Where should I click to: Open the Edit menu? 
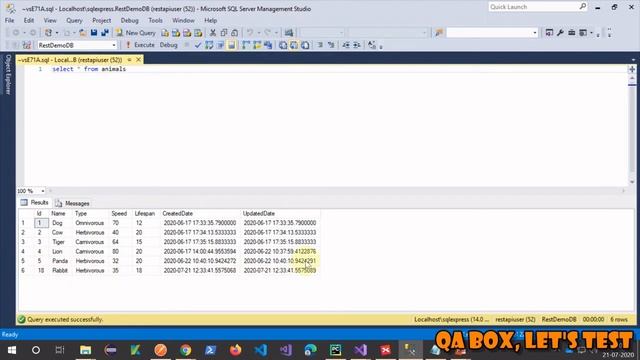pos(29,20)
